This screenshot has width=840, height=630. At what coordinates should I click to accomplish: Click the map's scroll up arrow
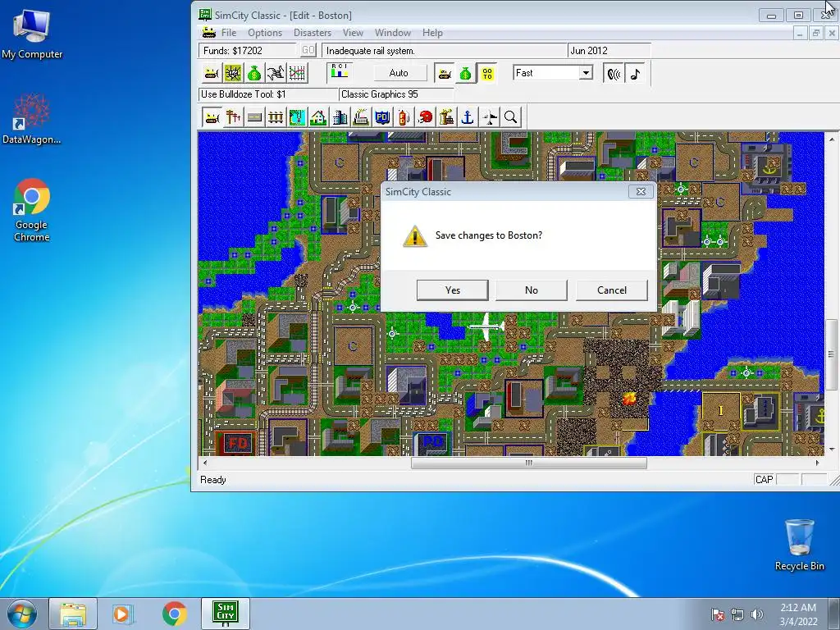tap(832, 139)
